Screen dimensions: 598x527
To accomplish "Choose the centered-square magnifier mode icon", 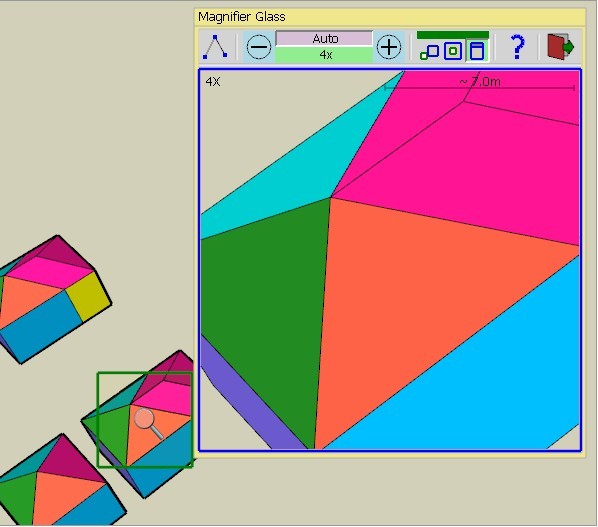I will [x=453, y=51].
